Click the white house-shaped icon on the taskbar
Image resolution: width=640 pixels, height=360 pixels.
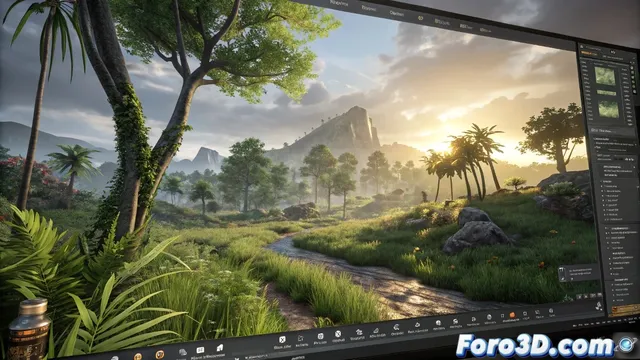coord(220,348)
